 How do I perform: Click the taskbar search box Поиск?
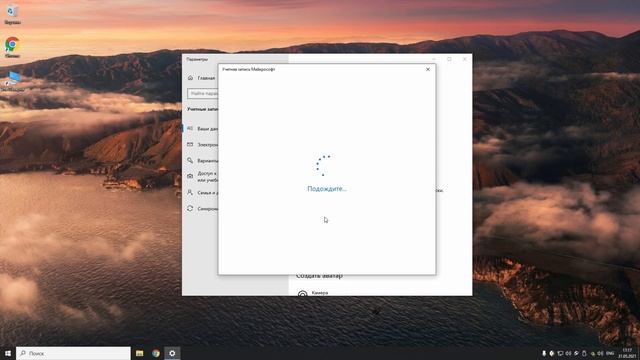coord(73,353)
